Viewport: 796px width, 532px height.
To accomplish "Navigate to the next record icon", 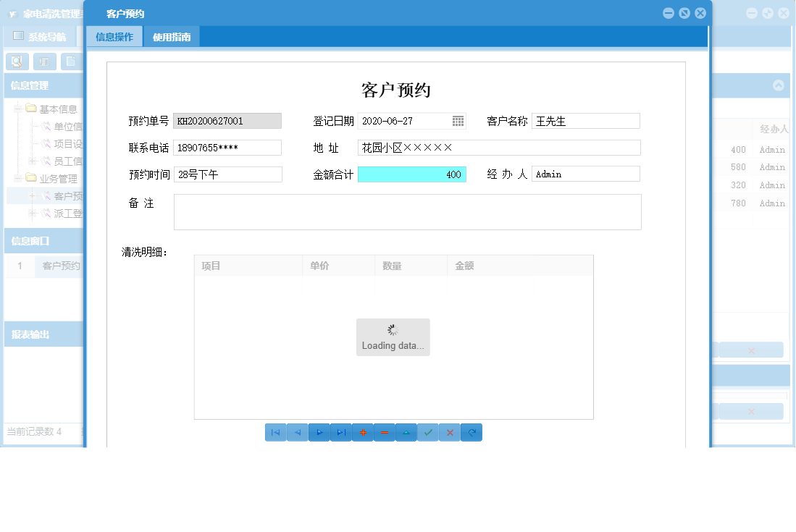I will click(x=319, y=432).
